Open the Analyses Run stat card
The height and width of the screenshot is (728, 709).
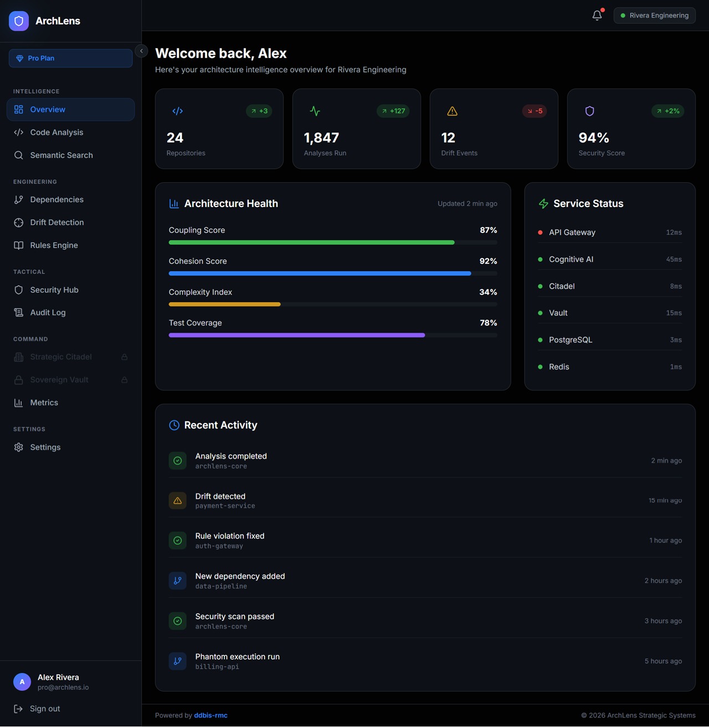(x=357, y=128)
